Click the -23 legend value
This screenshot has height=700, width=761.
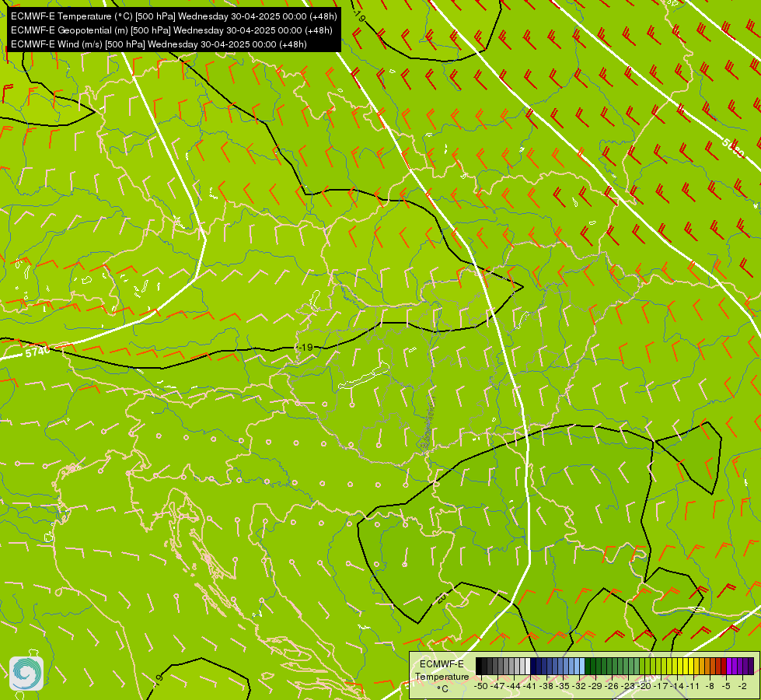[x=627, y=686]
